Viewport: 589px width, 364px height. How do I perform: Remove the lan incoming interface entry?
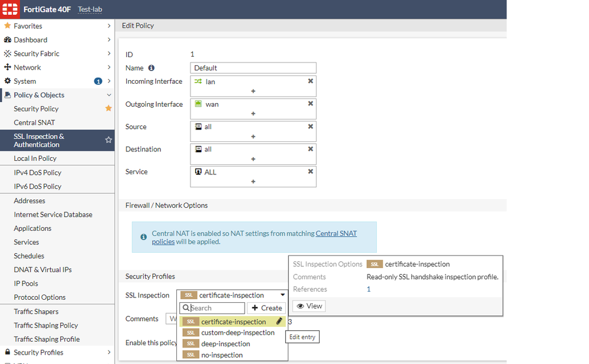(310, 81)
